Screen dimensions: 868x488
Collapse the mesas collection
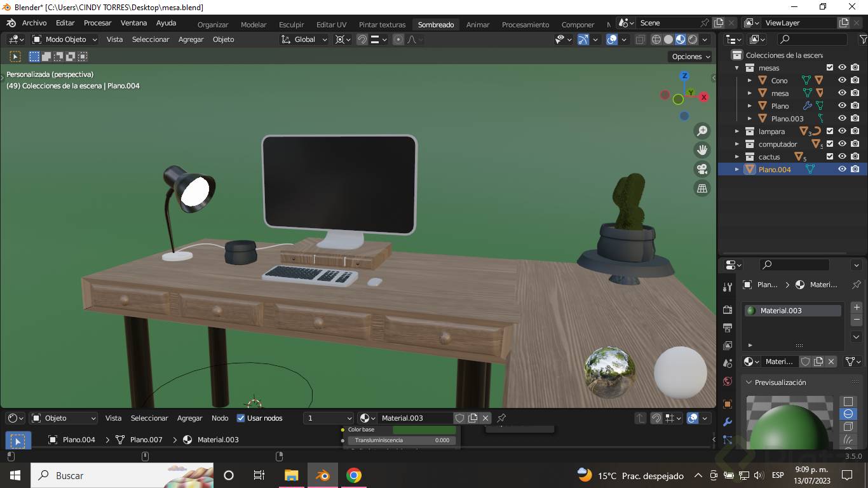coord(737,67)
